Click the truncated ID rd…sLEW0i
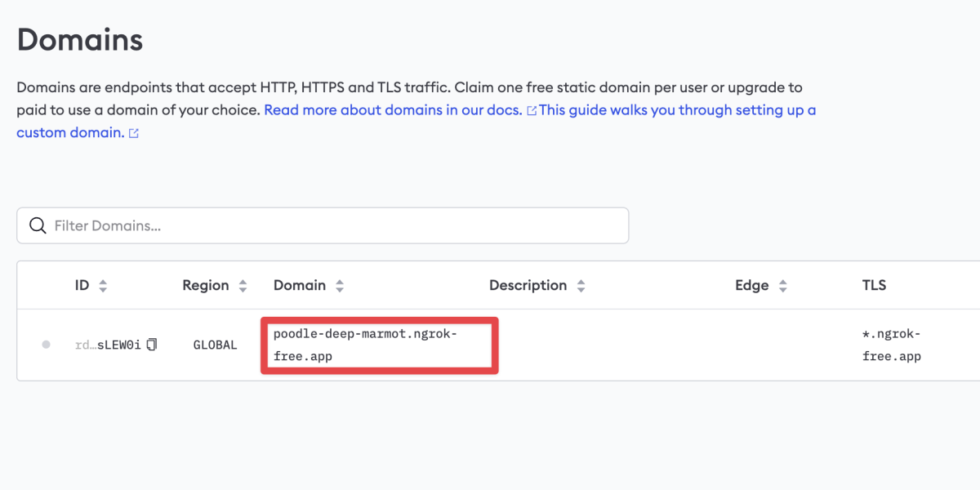The image size is (980, 490). pos(108,345)
